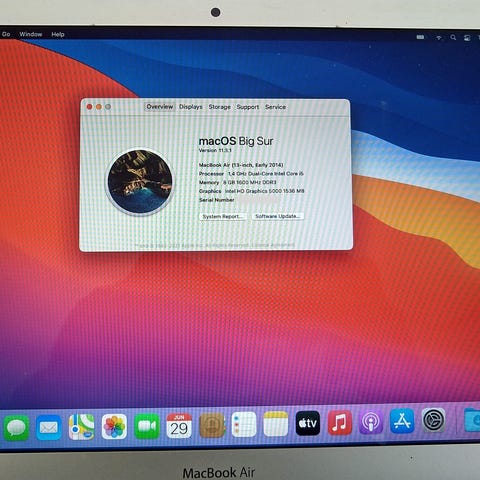Open the Photos app in the Dock
Screen dimensions: 480x480
[114, 426]
